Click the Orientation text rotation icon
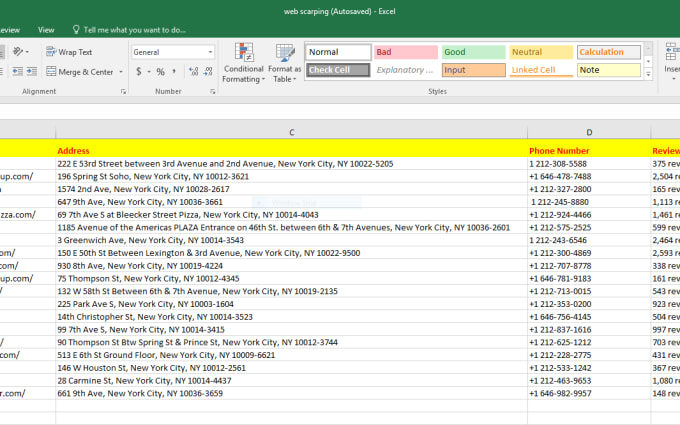The image size is (680, 425). pos(18,52)
